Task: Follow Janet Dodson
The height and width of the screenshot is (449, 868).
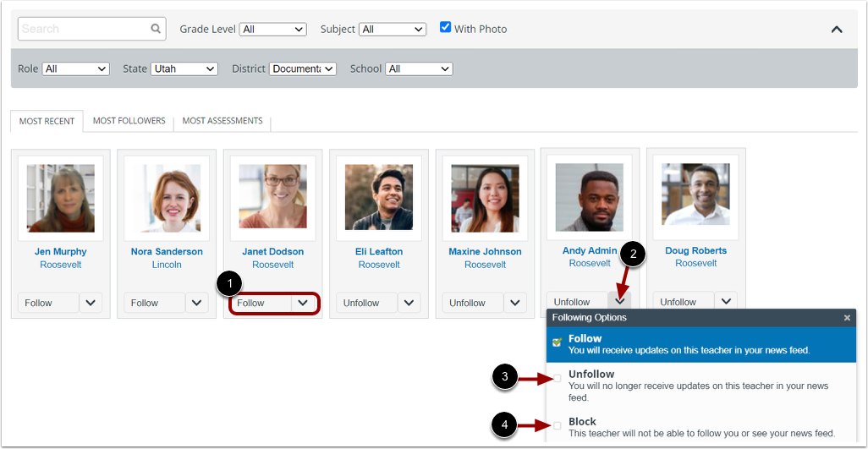Action: [x=261, y=303]
